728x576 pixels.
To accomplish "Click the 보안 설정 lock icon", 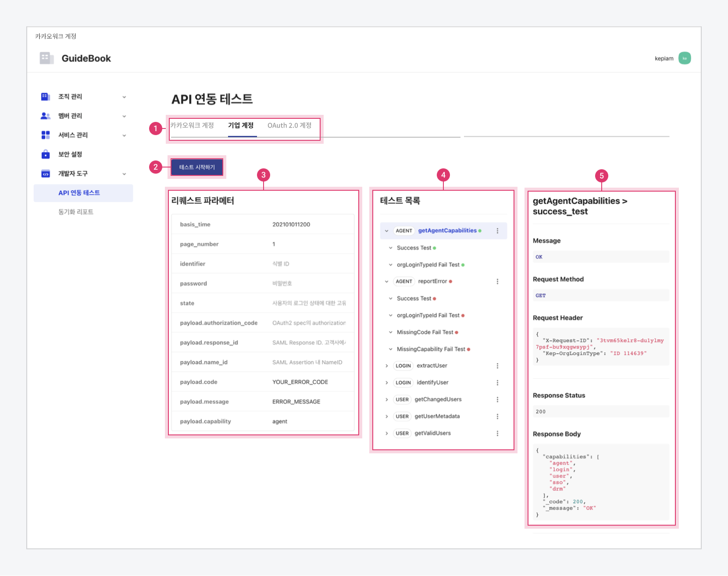I will point(45,154).
